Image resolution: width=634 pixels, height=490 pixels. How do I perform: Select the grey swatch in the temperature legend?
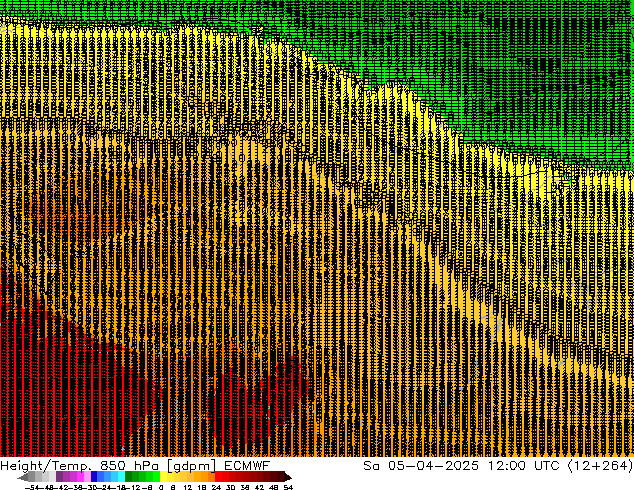42,477
